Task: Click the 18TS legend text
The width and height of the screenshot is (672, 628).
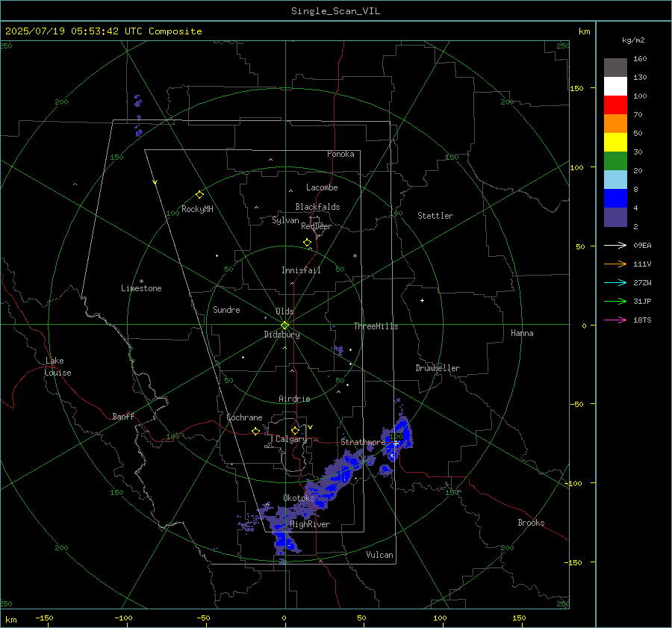Action: (x=642, y=320)
